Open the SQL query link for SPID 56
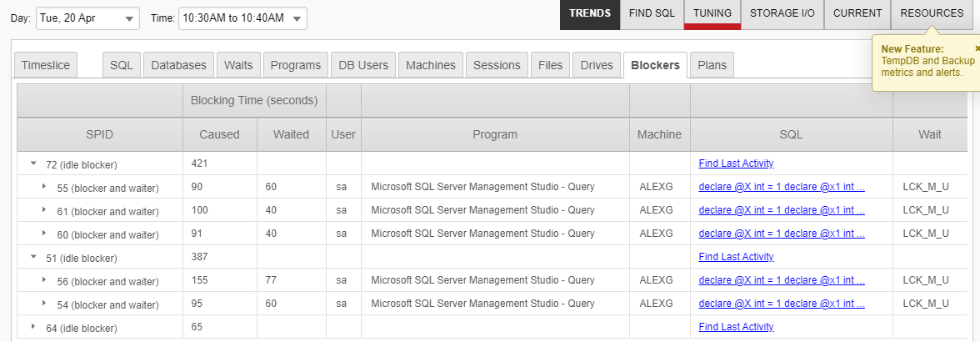The height and width of the screenshot is (342, 980). (781, 280)
